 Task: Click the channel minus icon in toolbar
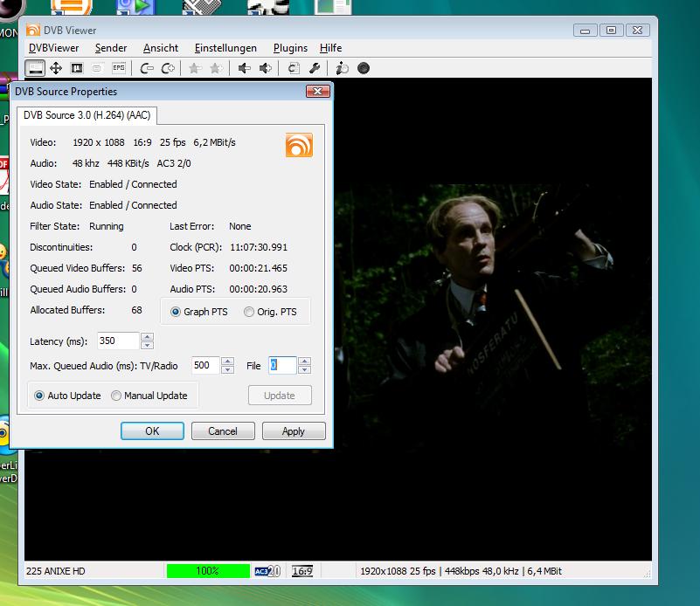[x=147, y=68]
